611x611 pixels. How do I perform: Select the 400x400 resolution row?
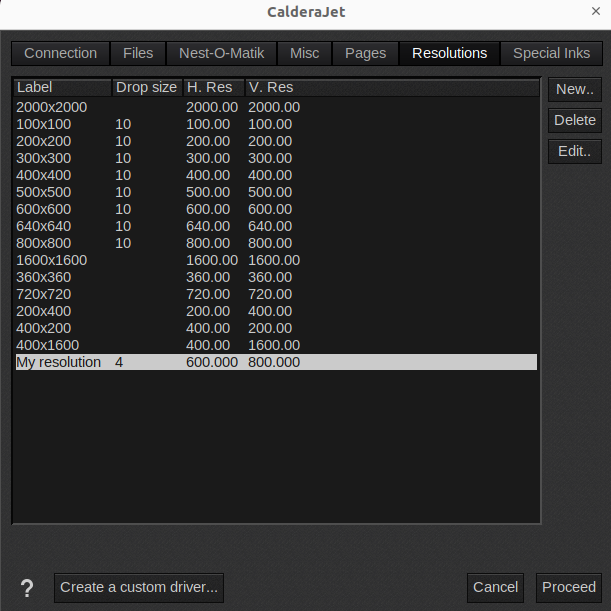pos(276,175)
